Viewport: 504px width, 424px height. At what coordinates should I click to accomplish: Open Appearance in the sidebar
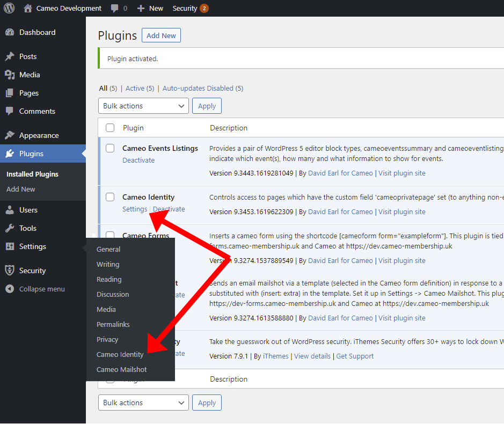(39, 136)
